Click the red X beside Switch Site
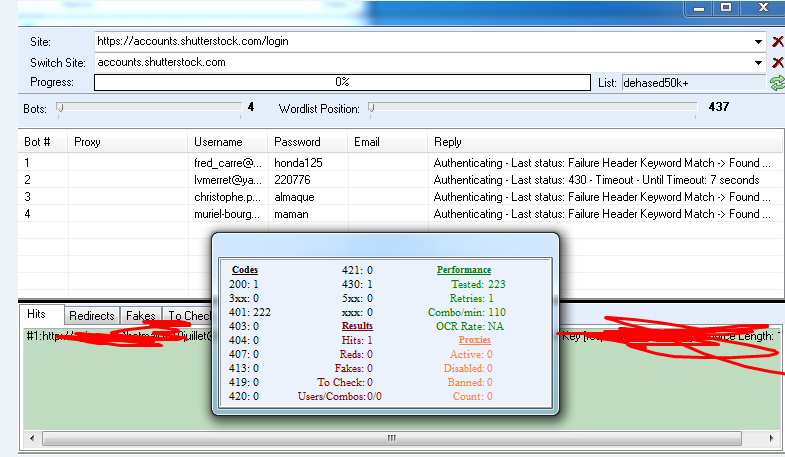 click(777, 63)
